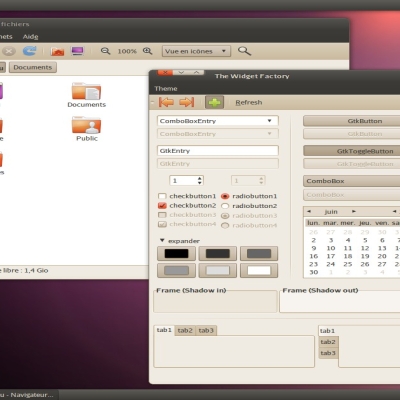Image resolution: width=400 pixels, height=400 pixels.
Task: Switch to tab3 in horizontal notebook
Action: 206,330
